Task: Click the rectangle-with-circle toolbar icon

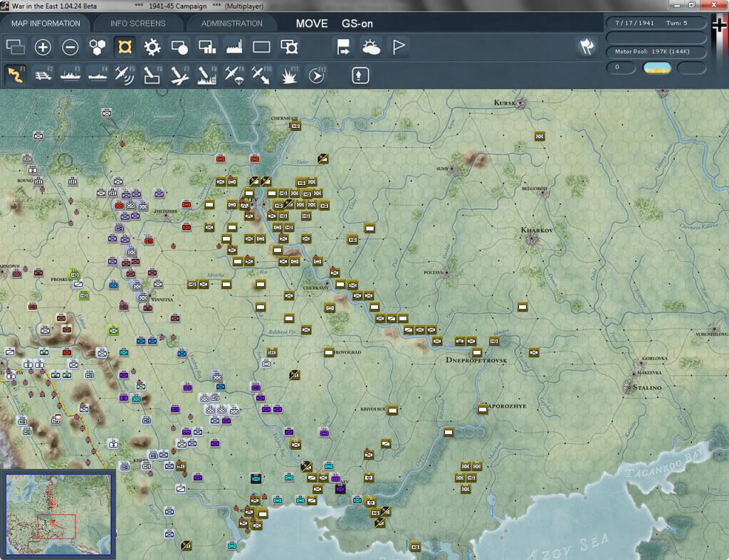Action: pyautogui.click(x=179, y=47)
